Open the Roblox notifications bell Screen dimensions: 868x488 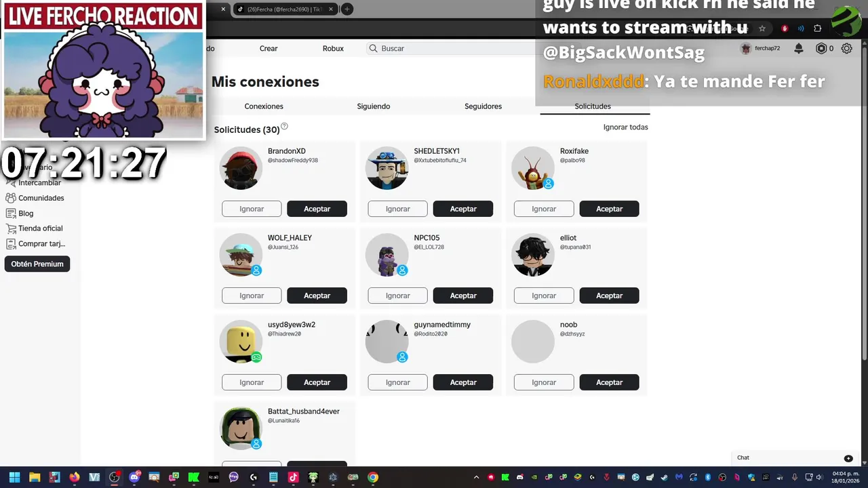coord(799,48)
